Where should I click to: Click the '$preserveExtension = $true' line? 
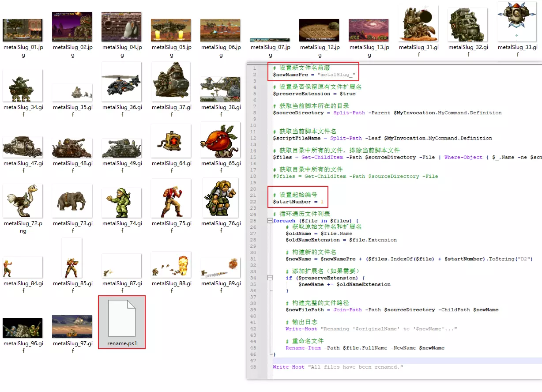(x=314, y=94)
